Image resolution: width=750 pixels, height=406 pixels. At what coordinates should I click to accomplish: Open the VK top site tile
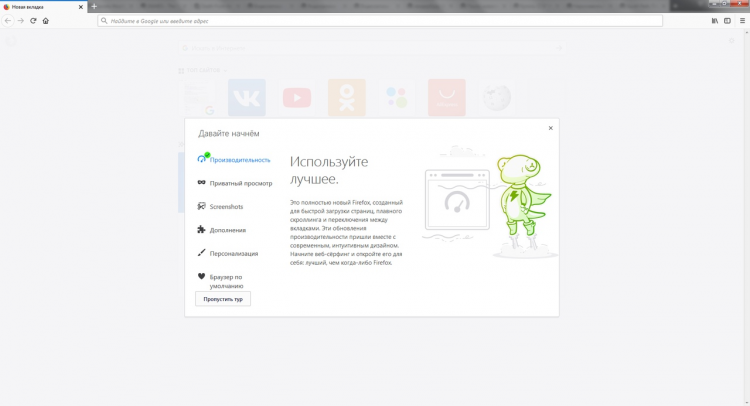(x=247, y=98)
